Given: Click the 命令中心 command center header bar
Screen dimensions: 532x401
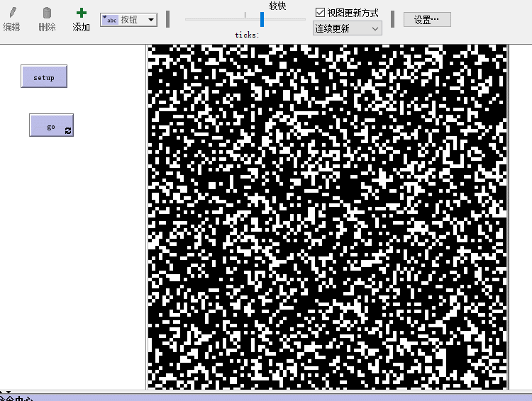Looking at the screenshot, I should point(266,397).
